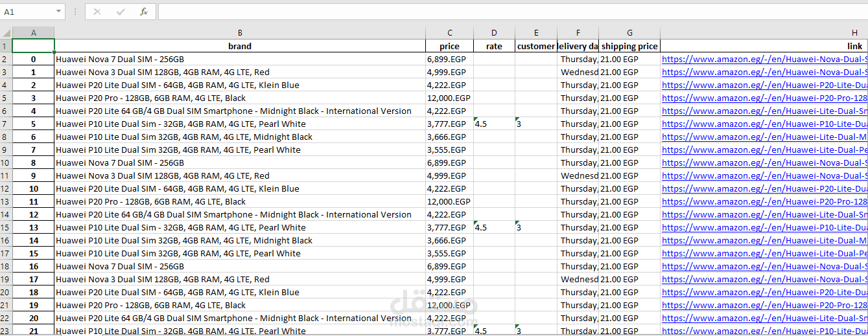Click the 'brand' header cell

coord(240,46)
